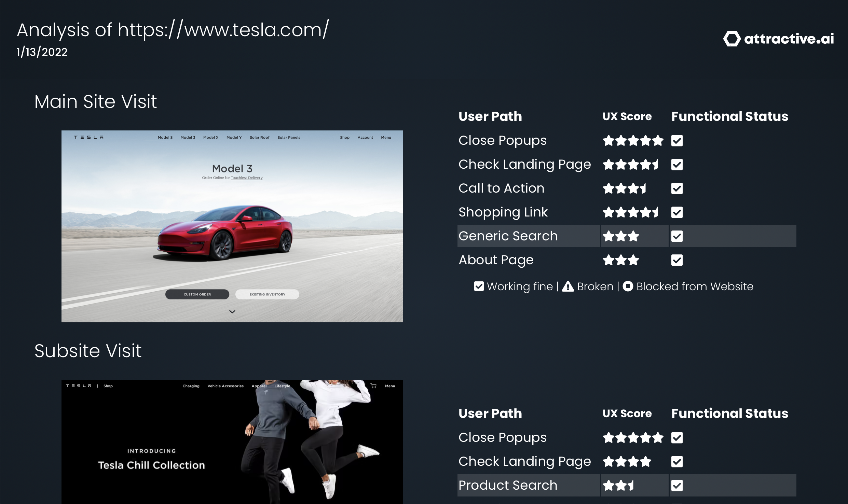
Task: Click the Working fine legend checkmark icon
Action: pos(479,286)
